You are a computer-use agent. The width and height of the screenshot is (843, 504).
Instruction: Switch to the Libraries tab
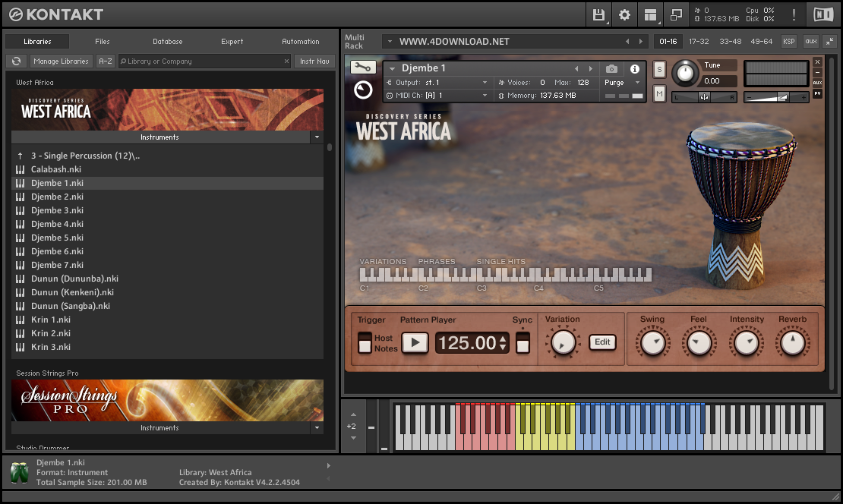(x=37, y=42)
